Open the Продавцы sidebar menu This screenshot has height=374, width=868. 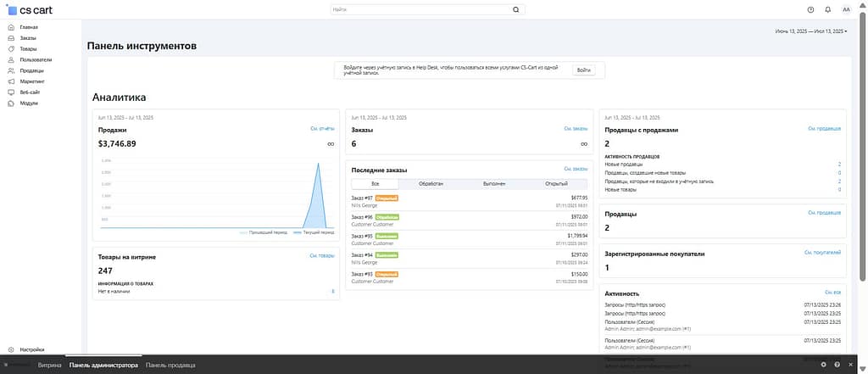(x=31, y=70)
